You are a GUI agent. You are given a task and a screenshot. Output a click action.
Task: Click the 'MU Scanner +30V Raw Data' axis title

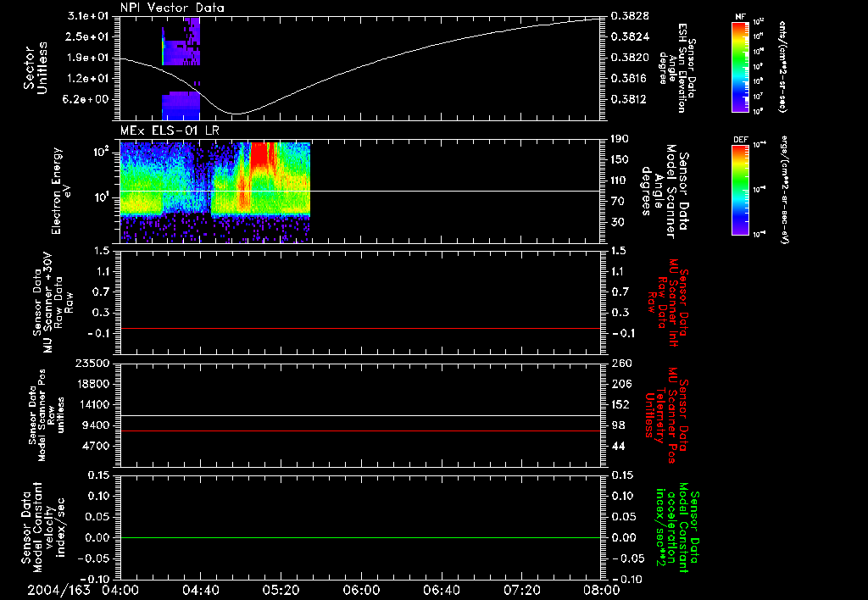pos(53,303)
